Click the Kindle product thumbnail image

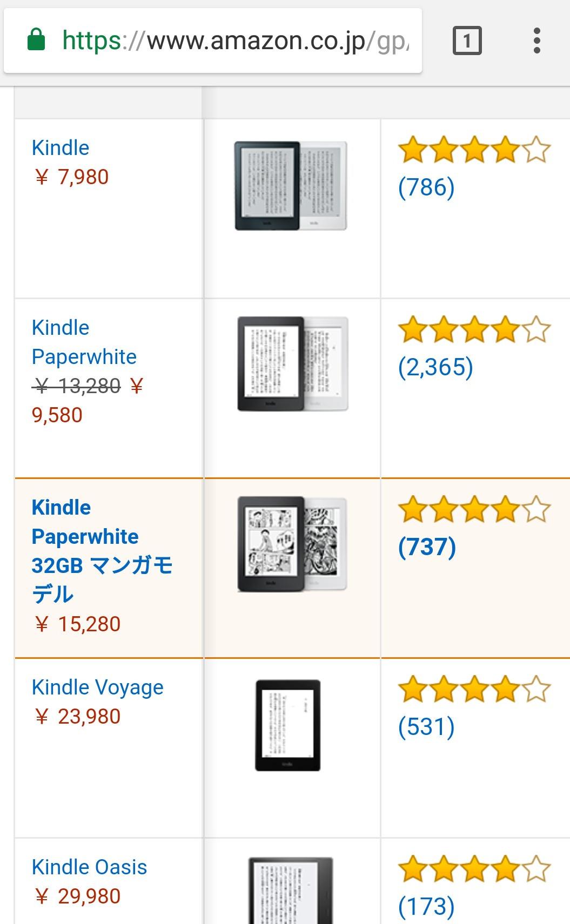point(292,186)
